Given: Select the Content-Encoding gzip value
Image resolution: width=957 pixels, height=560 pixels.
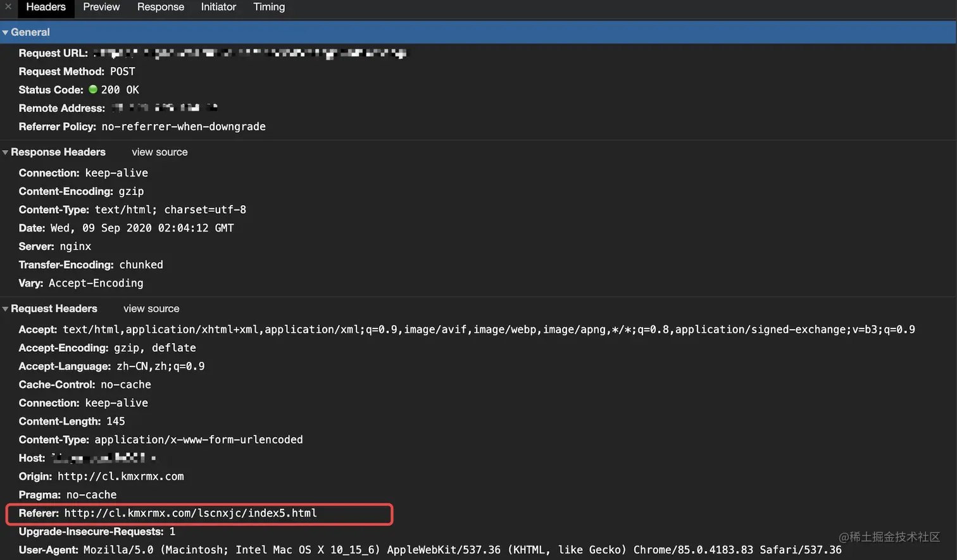Looking at the screenshot, I should tap(131, 191).
